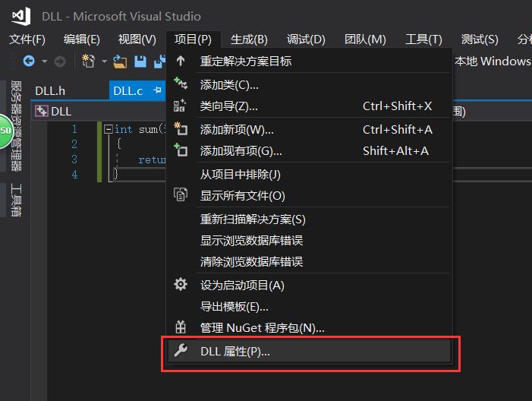Click the DLL project scope icon

(x=42, y=111)
